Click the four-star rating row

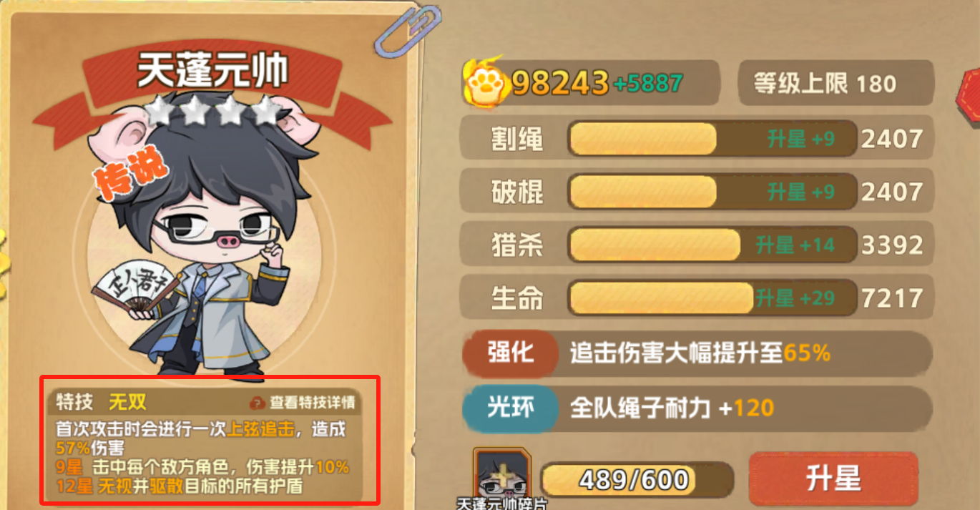(213, 111)
